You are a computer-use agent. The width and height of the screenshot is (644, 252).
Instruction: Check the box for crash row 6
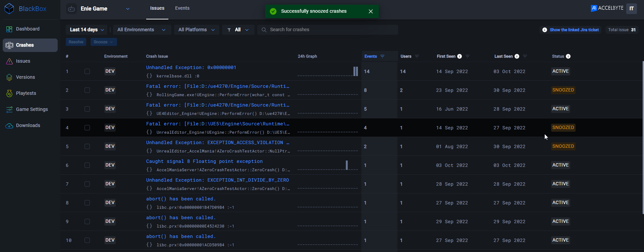[87, 165]
